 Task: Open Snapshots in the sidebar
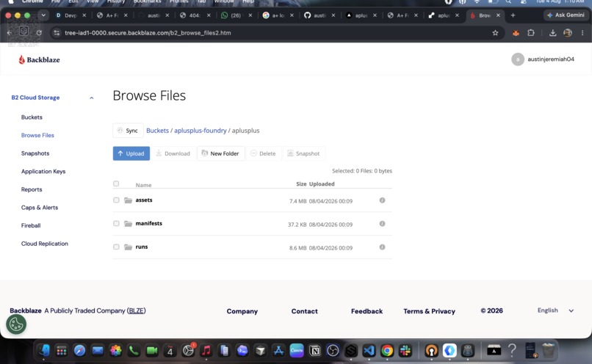pos(35,153)
